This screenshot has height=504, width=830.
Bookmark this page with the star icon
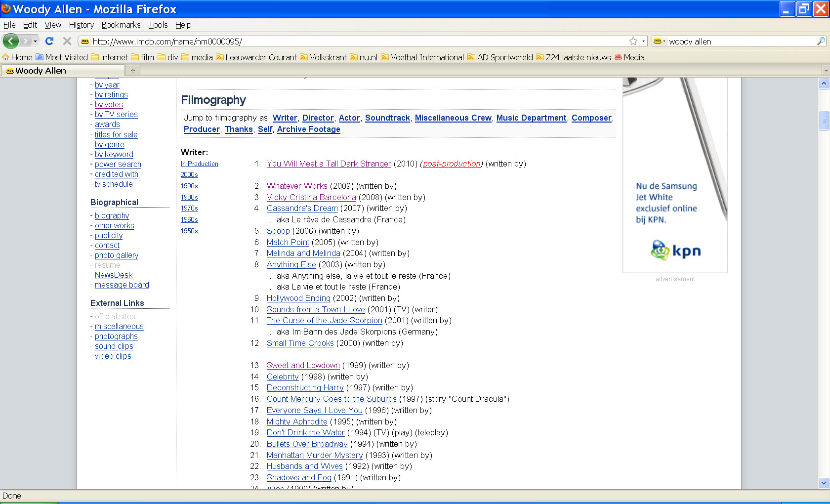tap(633, 42)
